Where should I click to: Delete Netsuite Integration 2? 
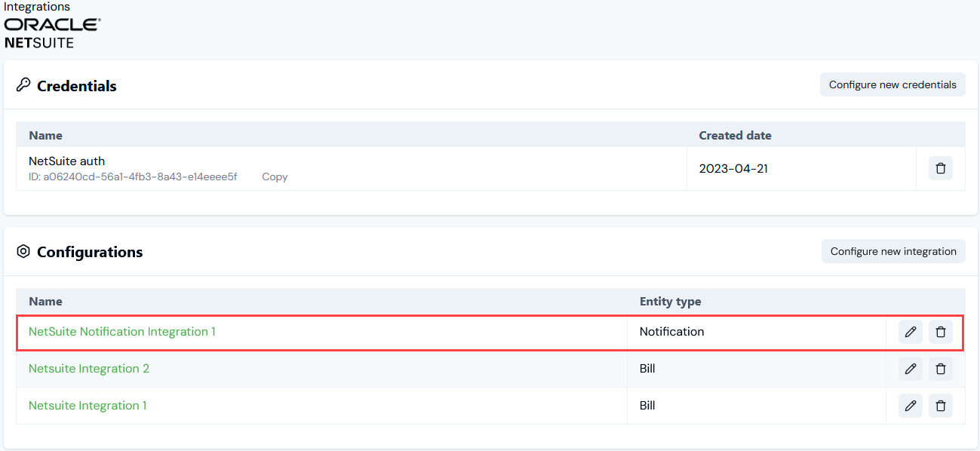coord(940,369)
